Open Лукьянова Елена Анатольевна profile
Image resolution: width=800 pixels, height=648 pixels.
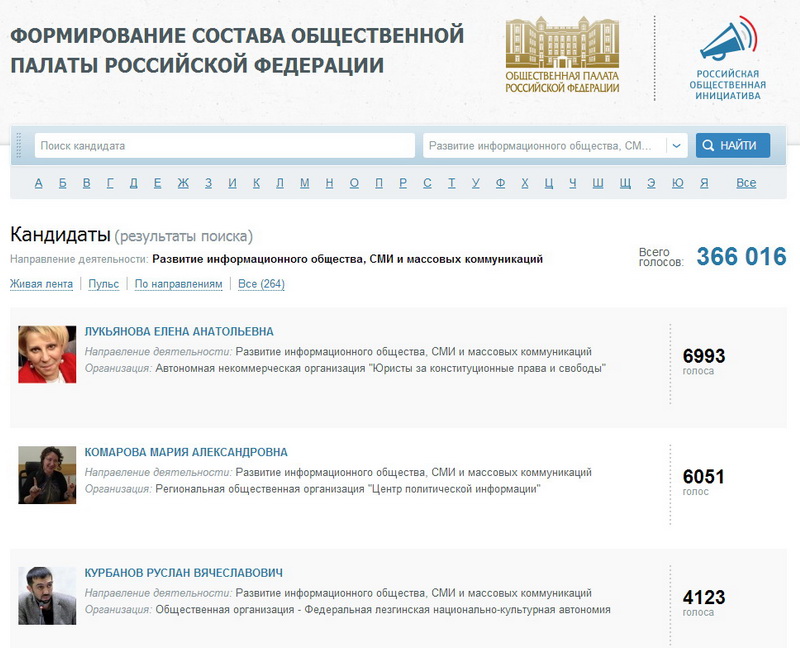pyautogui.click(x=179, y=332)
